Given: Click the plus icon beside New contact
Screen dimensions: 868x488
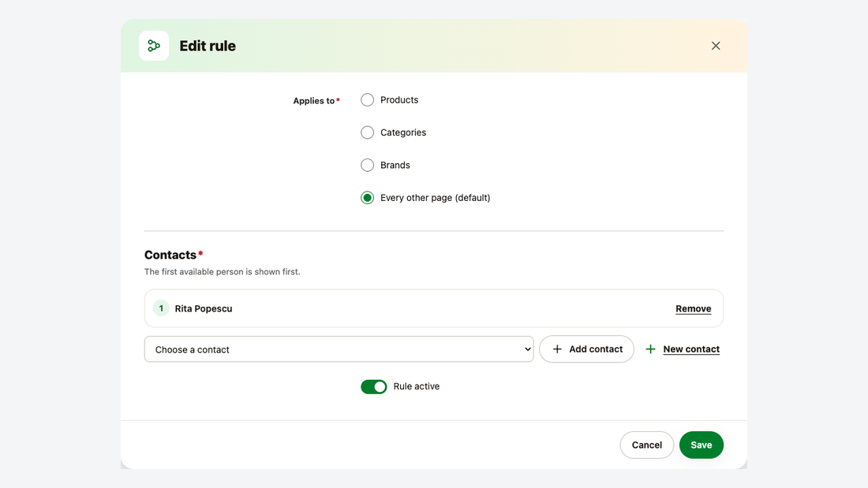Looking at the screenshot, I should pyautogui.click(x=650, y=349).
